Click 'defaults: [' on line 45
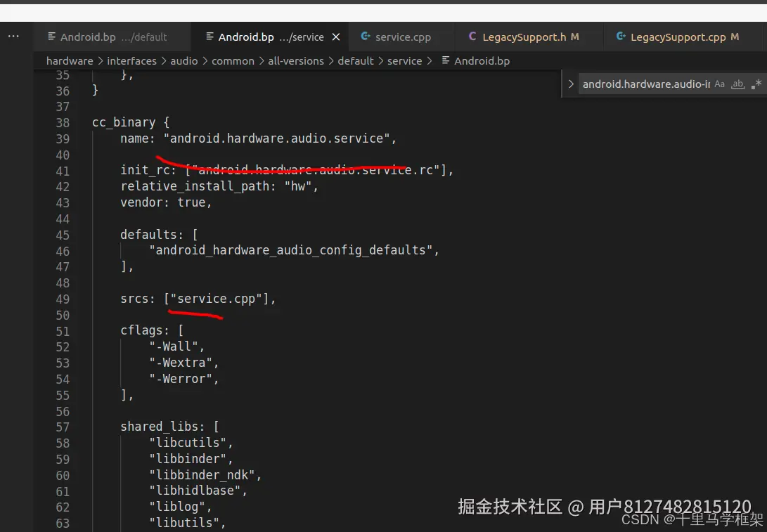The image size is (767, 532). [159, 235]
